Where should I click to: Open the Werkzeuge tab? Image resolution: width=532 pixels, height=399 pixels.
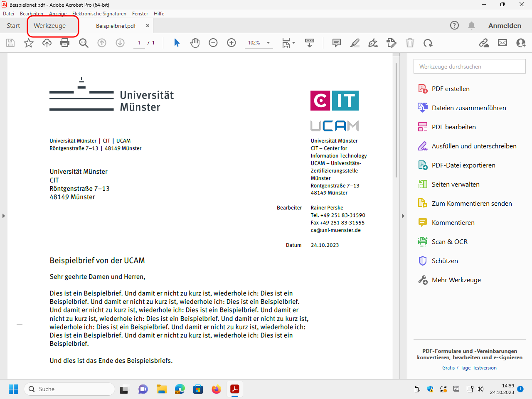click(x=50, y=26)
